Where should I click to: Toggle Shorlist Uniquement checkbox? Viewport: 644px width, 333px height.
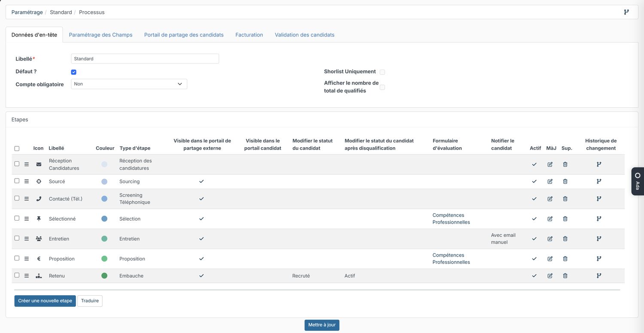tap(382, 72)
